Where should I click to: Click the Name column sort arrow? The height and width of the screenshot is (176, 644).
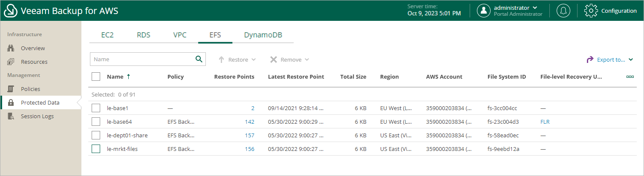point(128,77)
